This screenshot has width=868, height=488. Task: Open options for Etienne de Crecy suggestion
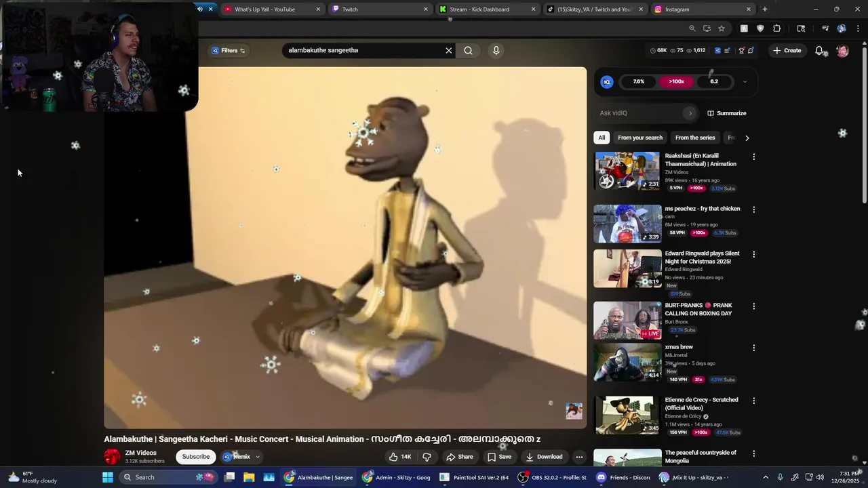753,401
